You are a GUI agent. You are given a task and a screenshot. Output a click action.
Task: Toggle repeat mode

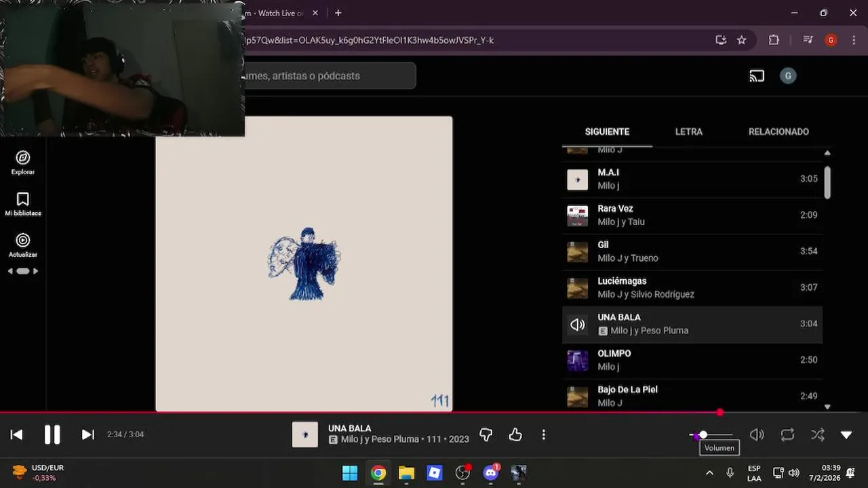tap(787, 434)
